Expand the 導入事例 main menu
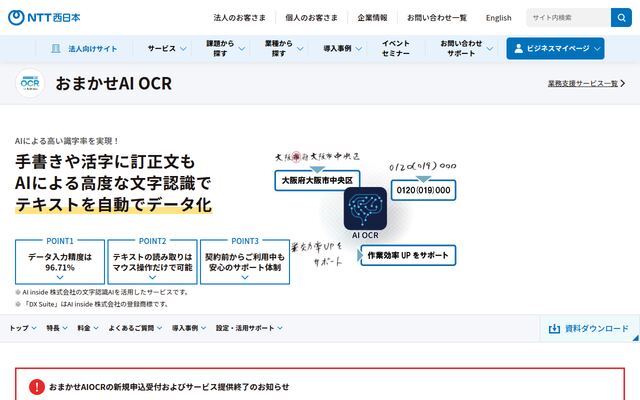 342,49
